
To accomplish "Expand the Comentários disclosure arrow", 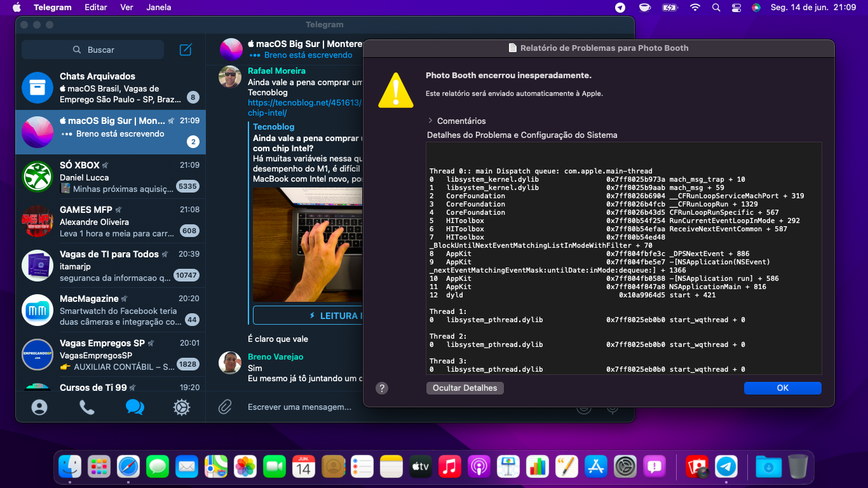I will (430, 121).
